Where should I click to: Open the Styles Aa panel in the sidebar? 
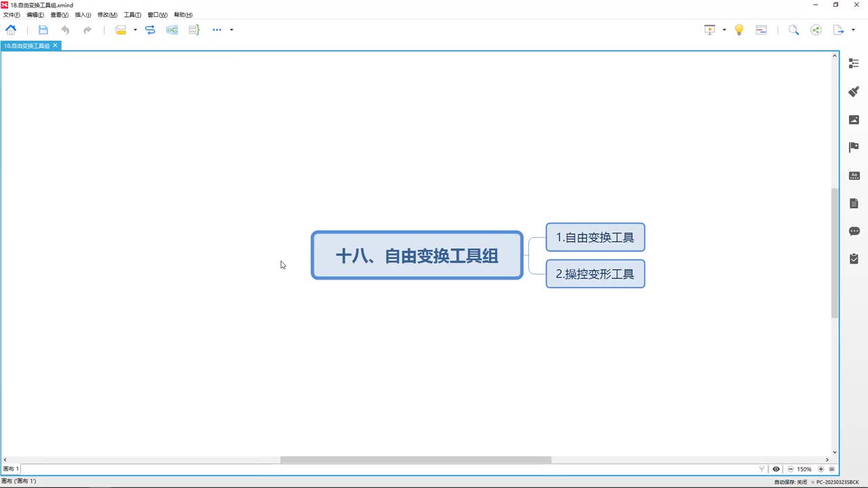click(854, 176)
